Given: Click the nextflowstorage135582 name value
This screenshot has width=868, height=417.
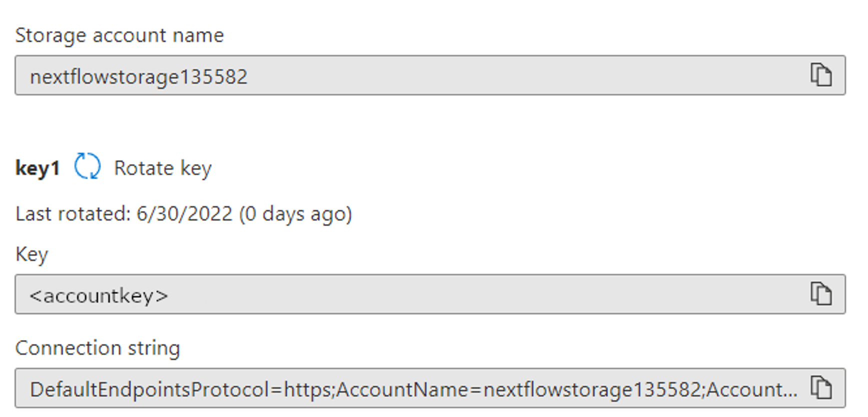Looking at the screenshot, I should (138, 77).
